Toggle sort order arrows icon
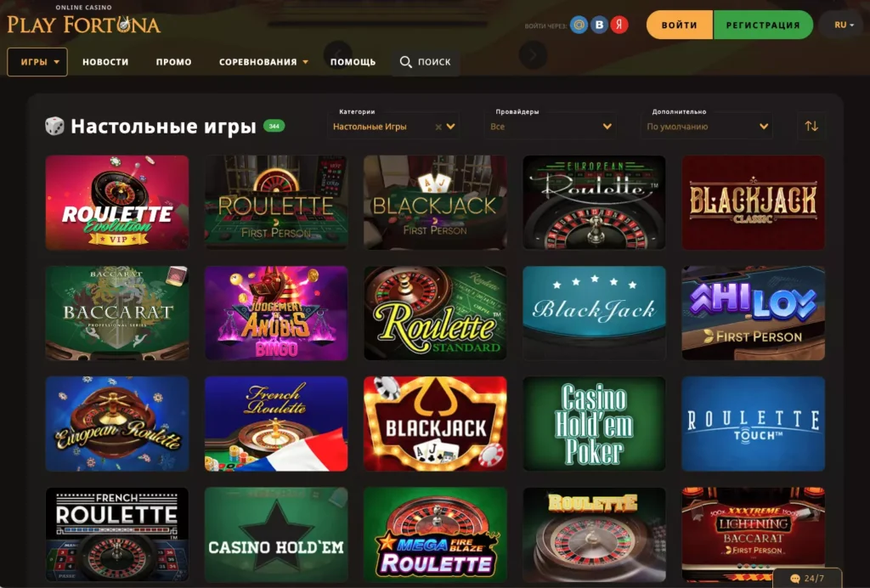 [811, 126]
